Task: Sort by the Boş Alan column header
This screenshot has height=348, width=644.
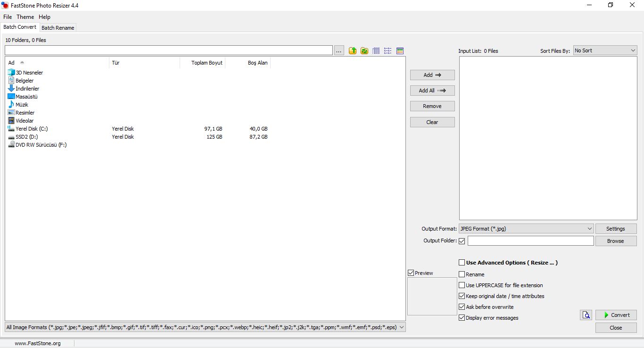Action: tap(248, 63)
